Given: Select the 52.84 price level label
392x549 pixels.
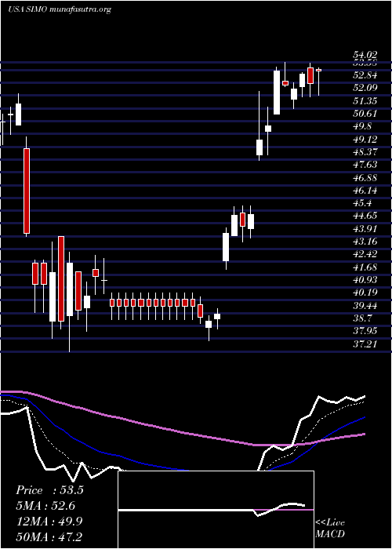Looking at the screenshot, I should coord(365,75).
